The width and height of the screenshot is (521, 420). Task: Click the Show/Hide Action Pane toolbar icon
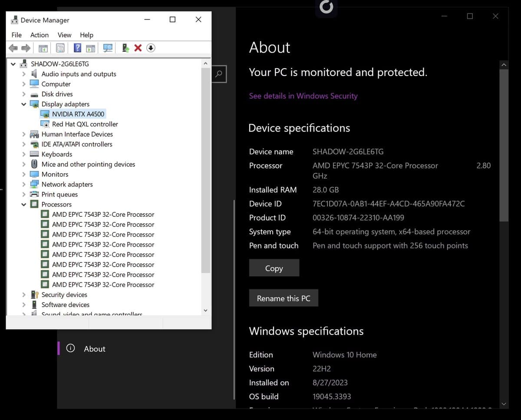click(90, 48)
